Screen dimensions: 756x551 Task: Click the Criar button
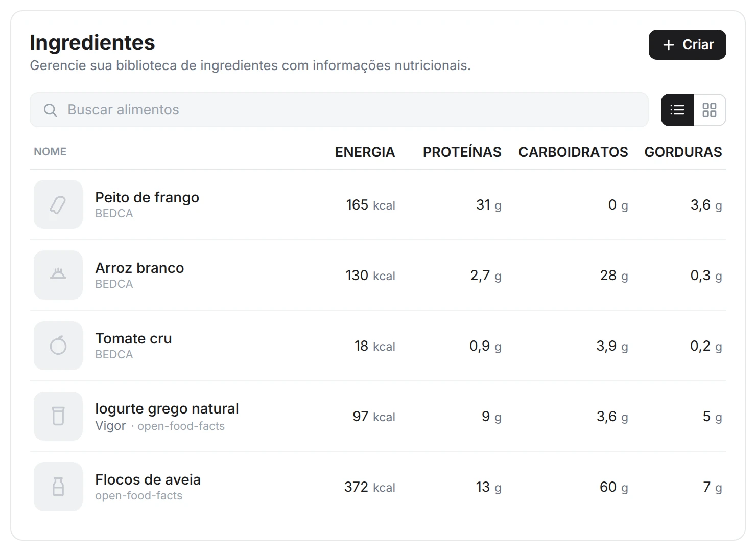tap(687, 45)
